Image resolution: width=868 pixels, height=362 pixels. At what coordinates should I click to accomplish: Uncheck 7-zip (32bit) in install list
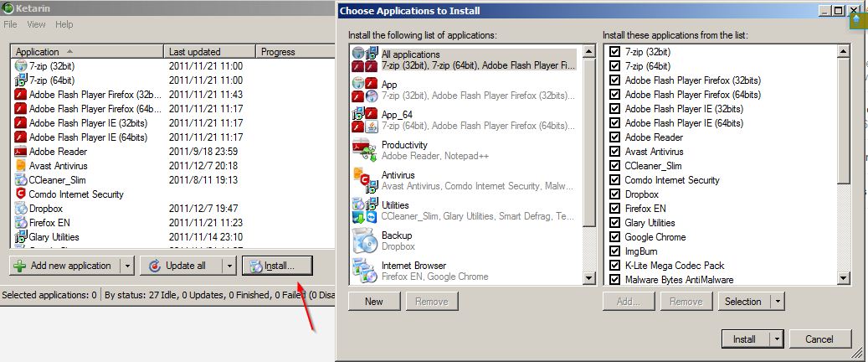(x=614, y=52)
